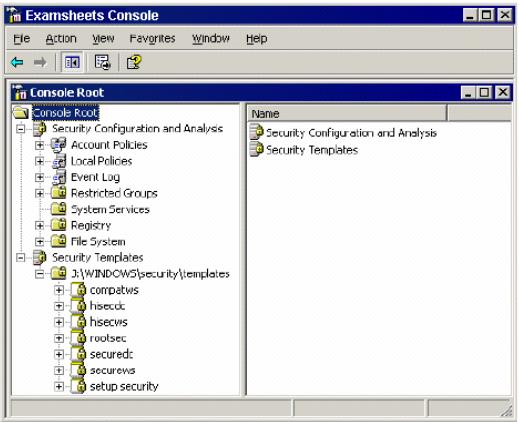Expand the compatws template
This screenshot has width=519, height=422.
[x=59, y=290]
